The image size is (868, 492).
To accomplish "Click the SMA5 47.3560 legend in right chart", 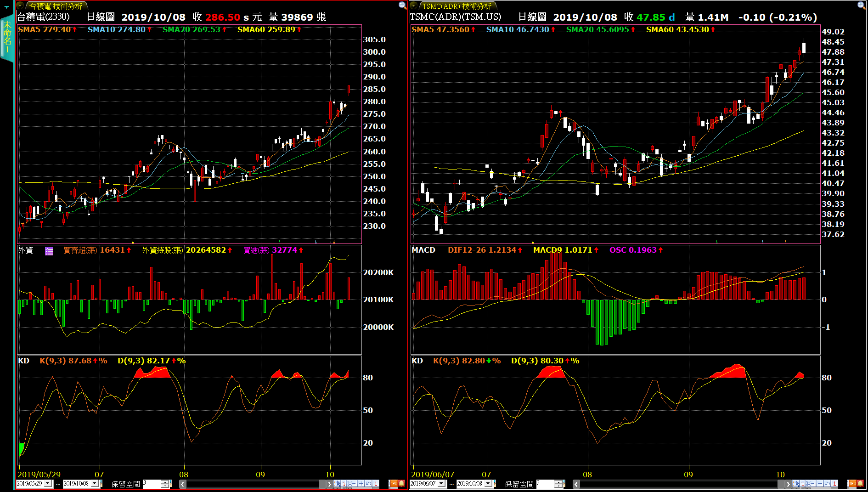I will click(x=444, y=29).
